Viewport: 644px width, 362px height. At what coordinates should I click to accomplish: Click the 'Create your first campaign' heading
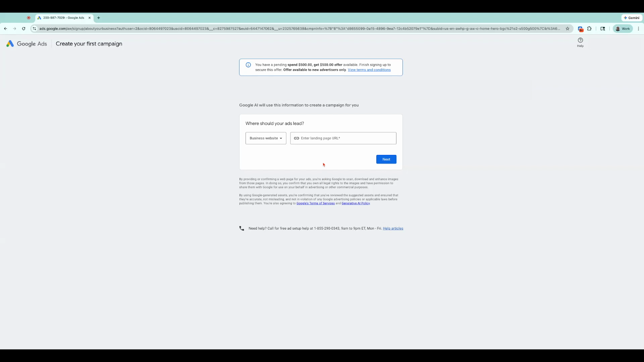pos(89,44)
